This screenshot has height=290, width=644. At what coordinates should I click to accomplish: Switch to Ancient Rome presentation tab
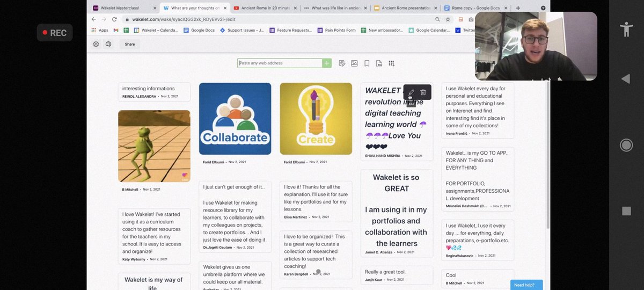point(406,8)
